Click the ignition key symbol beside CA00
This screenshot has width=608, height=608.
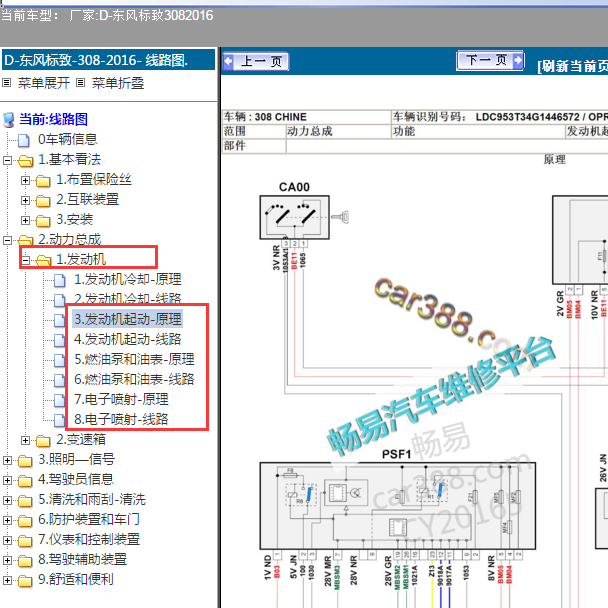[x=340, y=217]
